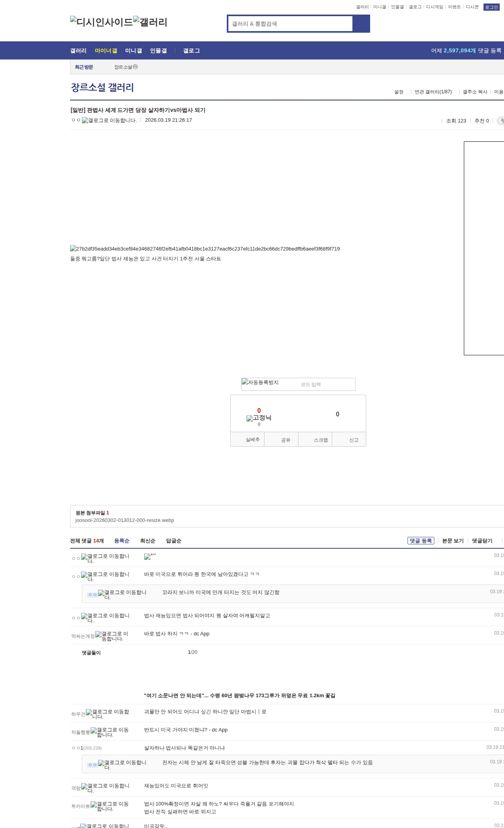Expand the 최근 방문 list
This screenshot has width=504, height=828.
coord(84,67)
